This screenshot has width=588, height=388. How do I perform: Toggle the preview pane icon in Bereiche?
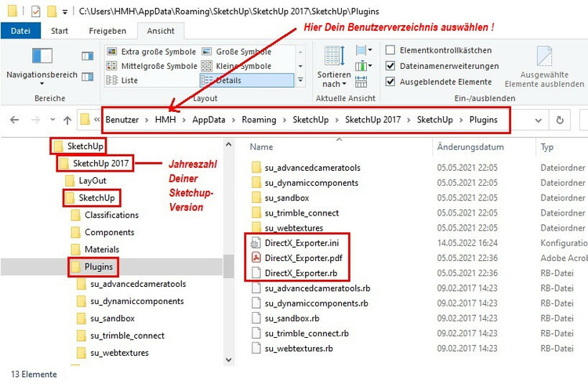[x=87, y=56]
